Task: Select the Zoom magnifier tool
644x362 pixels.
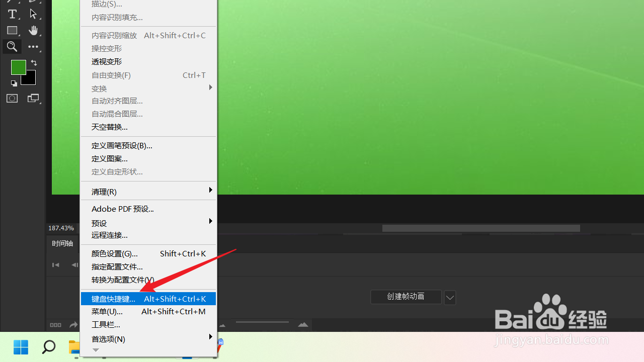Action: point(12,47)
